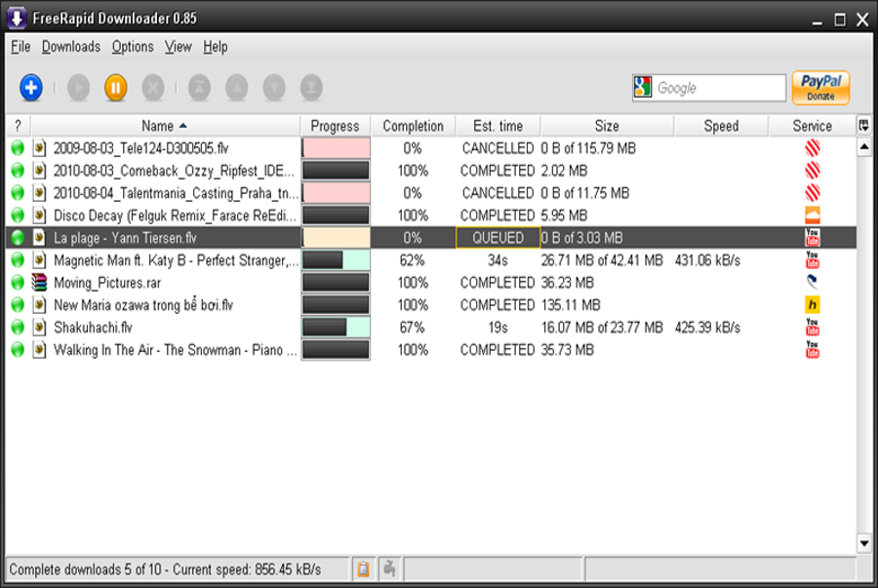Click the yellow h service icon for New Maria

click(x=813, y=305)
